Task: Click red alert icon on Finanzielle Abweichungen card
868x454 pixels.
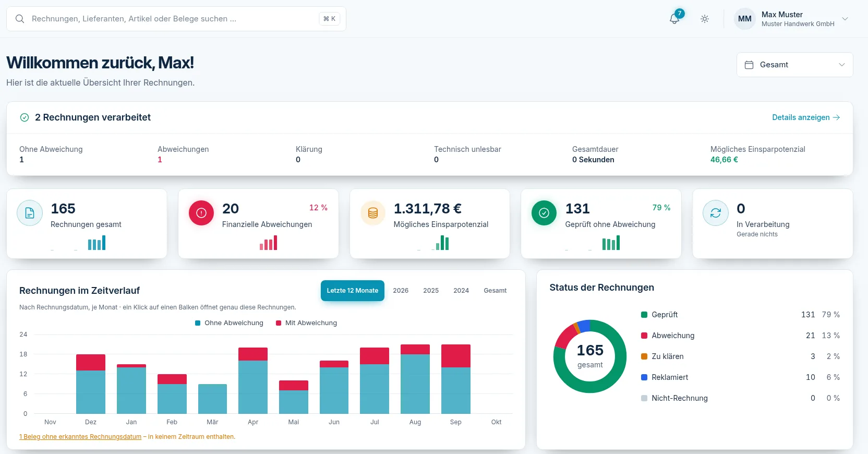Action: pyautogui.click(x=201, y=213)
